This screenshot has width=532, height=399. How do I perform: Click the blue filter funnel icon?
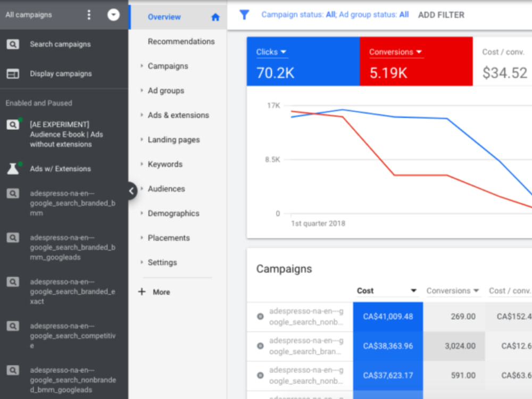click(244, 14)
